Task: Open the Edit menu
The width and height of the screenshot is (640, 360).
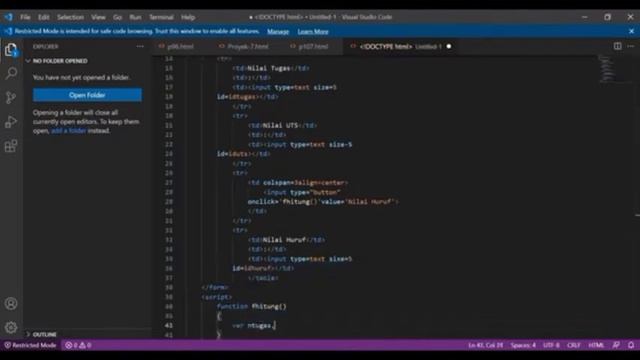Action: point(44,17)
